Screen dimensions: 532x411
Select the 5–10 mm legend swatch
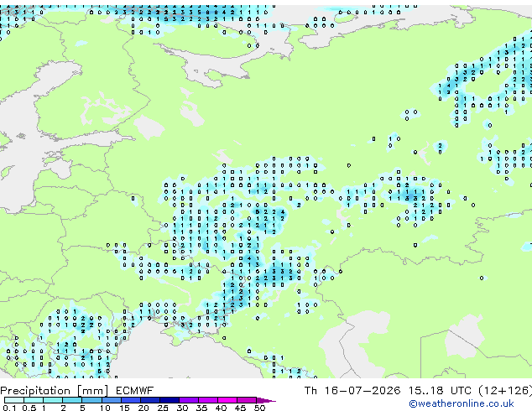(92, 400)
